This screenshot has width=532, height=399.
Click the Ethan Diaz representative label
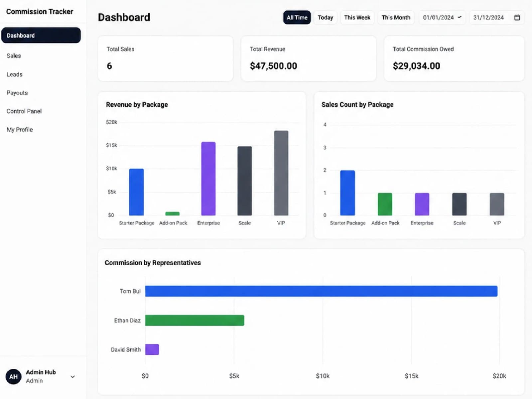click(x=127, y=321)
